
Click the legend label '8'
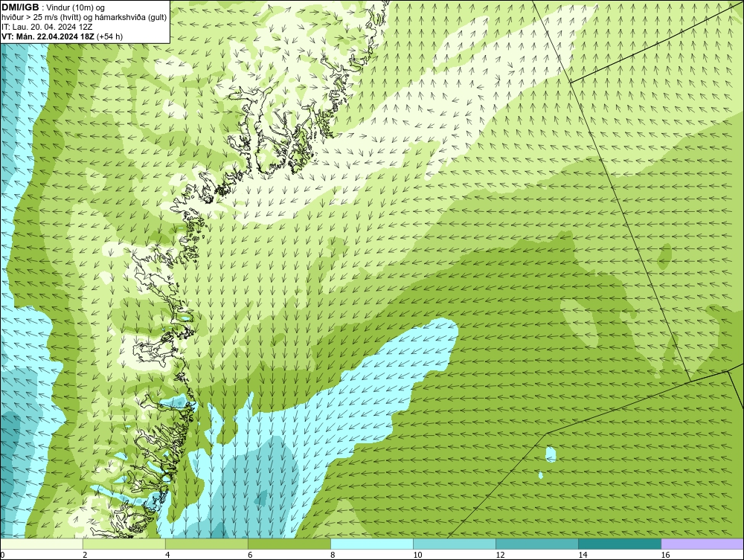(x=333, y=556)
